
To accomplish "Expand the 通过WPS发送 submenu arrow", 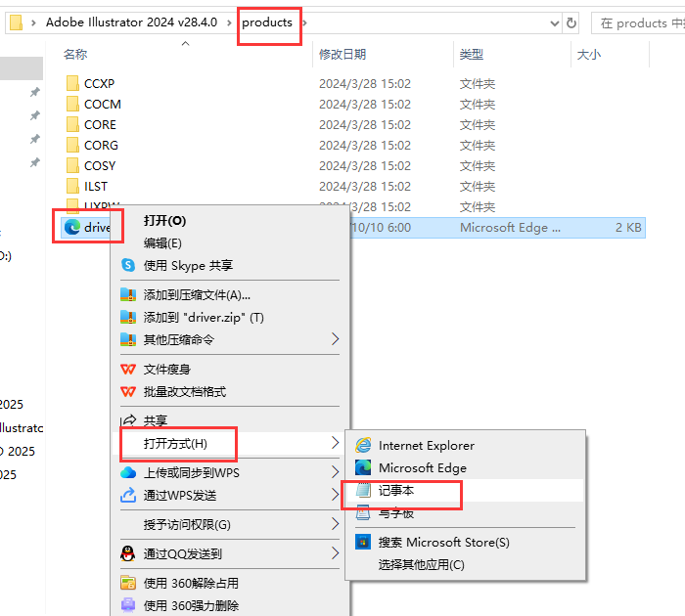I will coord(335,494).
